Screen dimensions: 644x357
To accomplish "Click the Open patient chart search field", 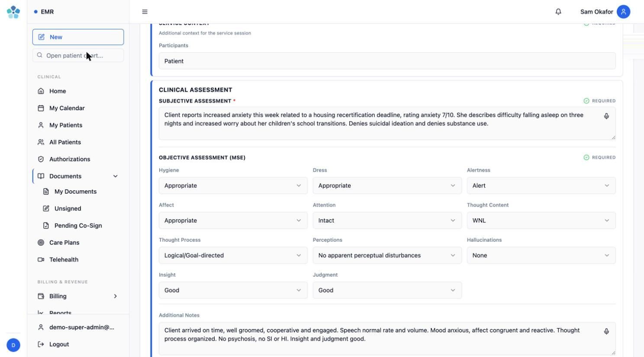I will [78, 55].
